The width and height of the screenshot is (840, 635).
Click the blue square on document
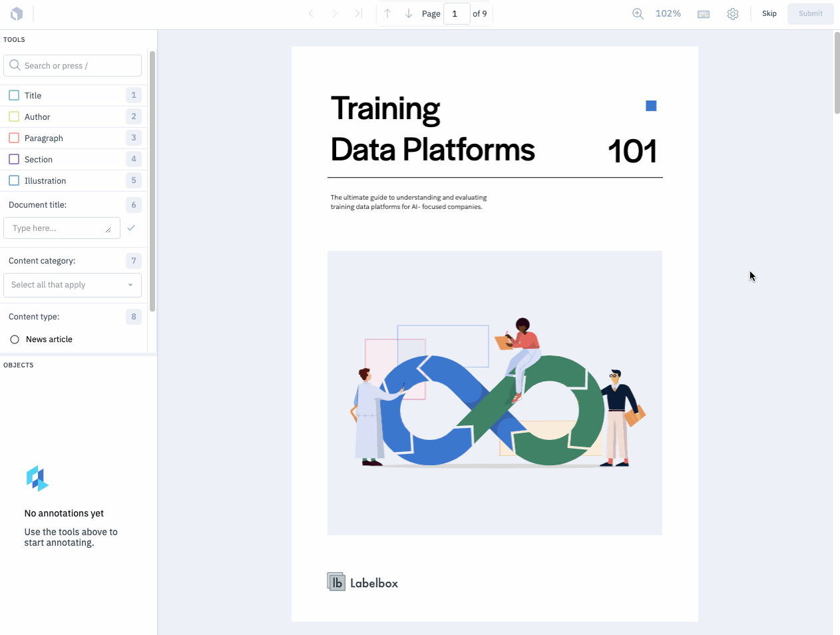tap(651, 106)
